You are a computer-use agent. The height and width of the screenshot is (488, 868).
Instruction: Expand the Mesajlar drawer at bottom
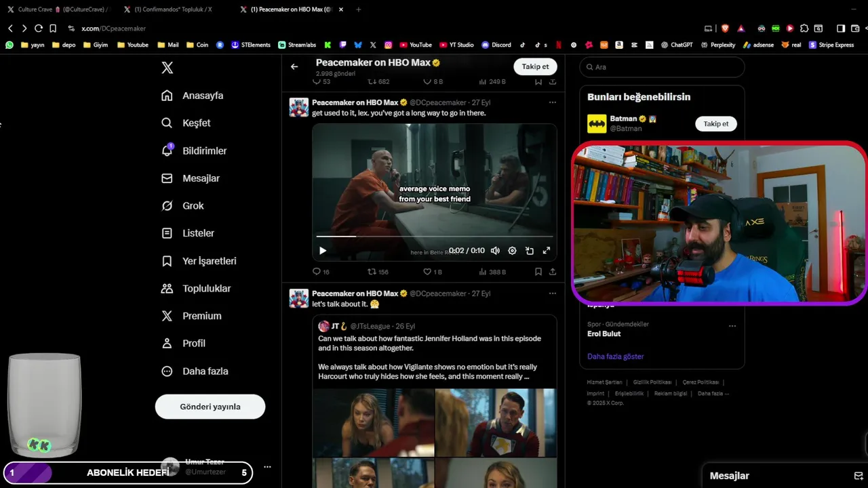786,476
